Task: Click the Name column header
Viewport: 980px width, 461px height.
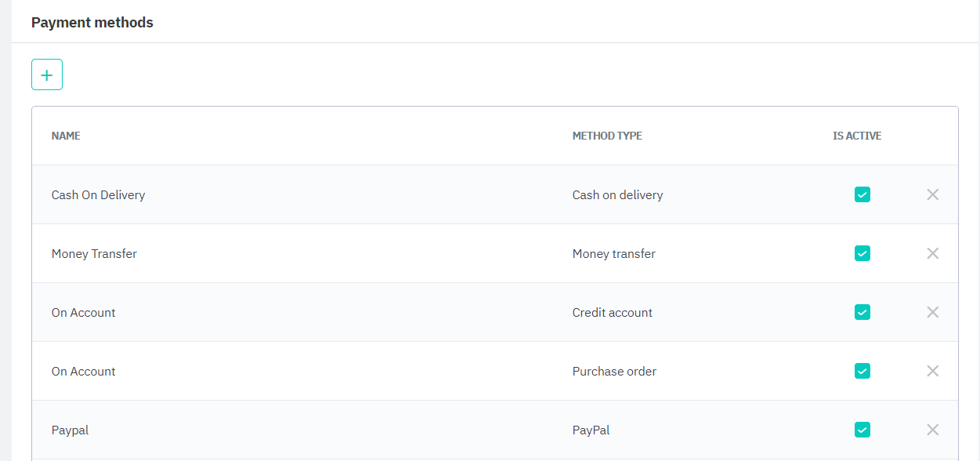Action: point(66,136)
